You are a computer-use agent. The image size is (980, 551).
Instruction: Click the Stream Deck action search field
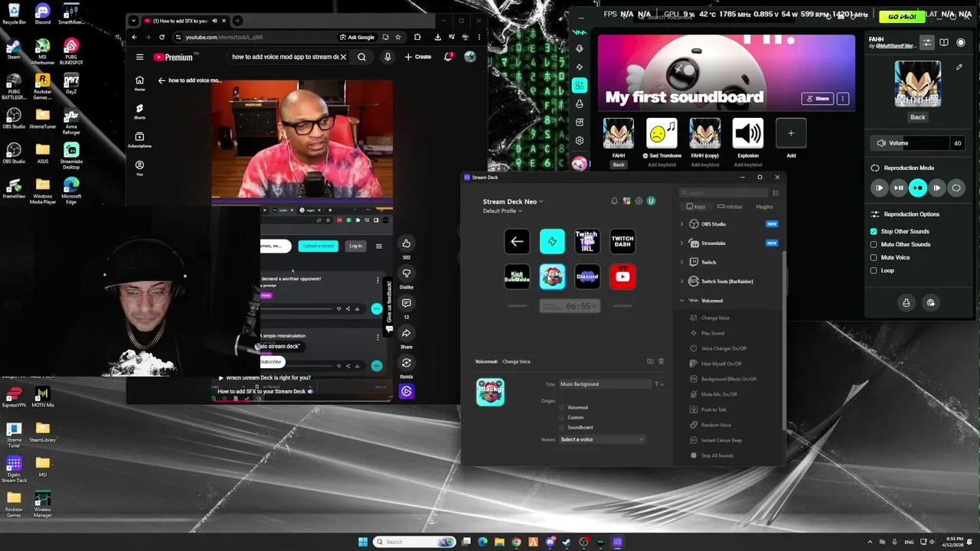click(x=724, y=193)
